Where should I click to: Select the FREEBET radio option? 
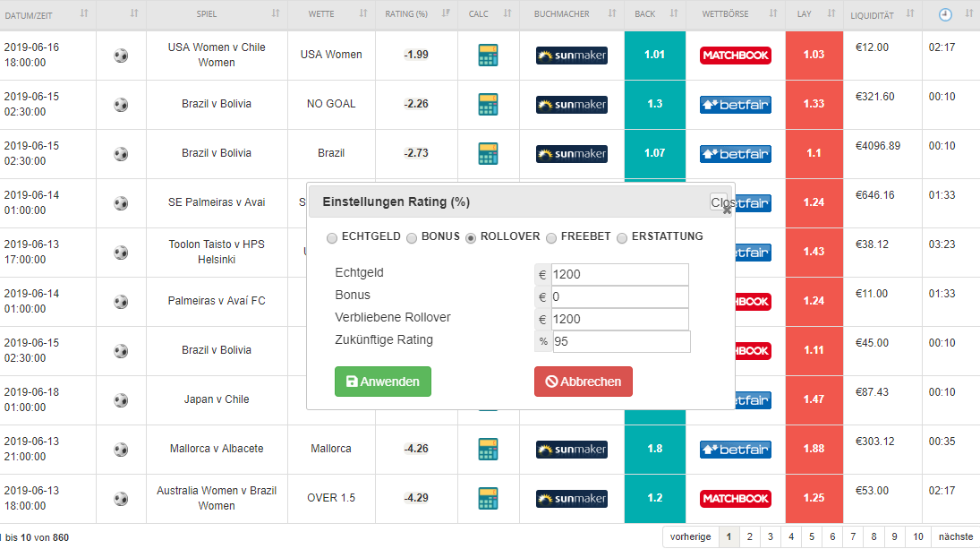[x=551, y=237]
